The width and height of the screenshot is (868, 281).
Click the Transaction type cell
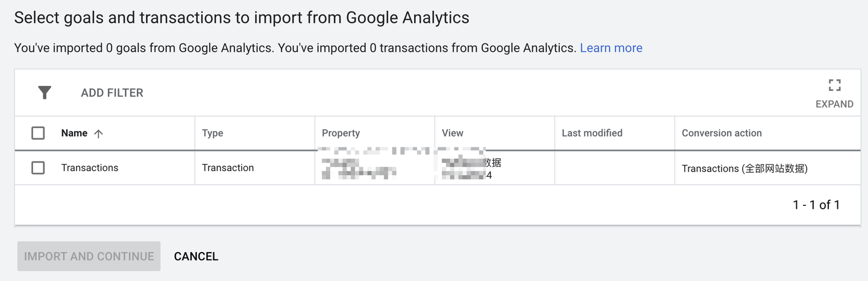[228, 168]
